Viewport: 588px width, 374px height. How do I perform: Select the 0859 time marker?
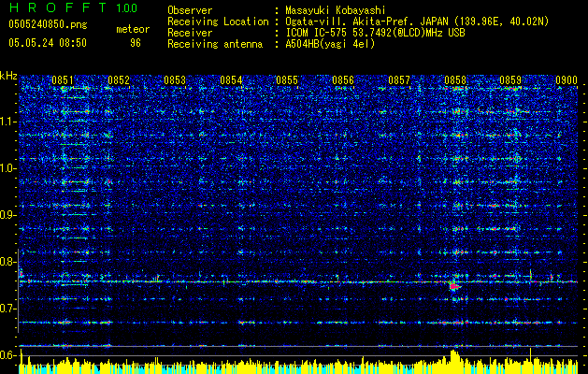(510, 80)
